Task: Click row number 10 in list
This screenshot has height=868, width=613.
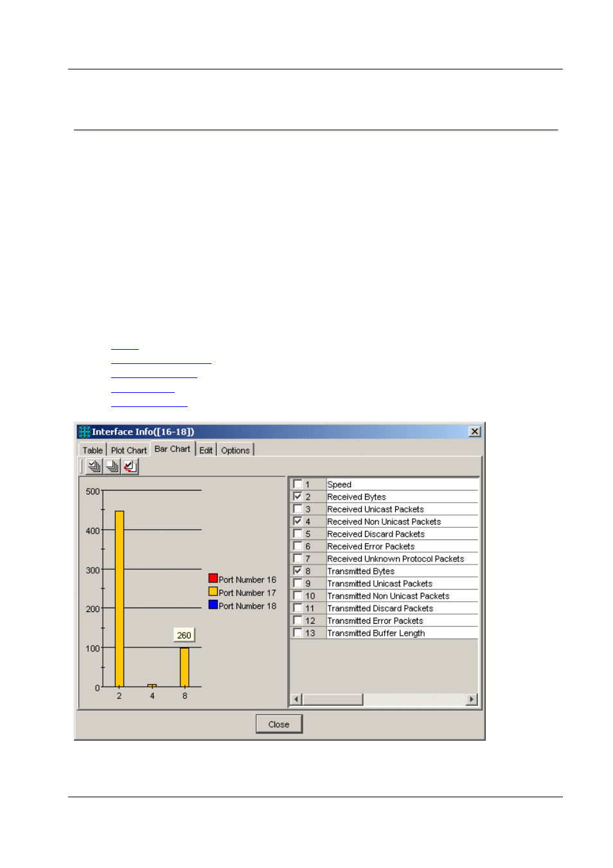Action: (x=310, y=596)
